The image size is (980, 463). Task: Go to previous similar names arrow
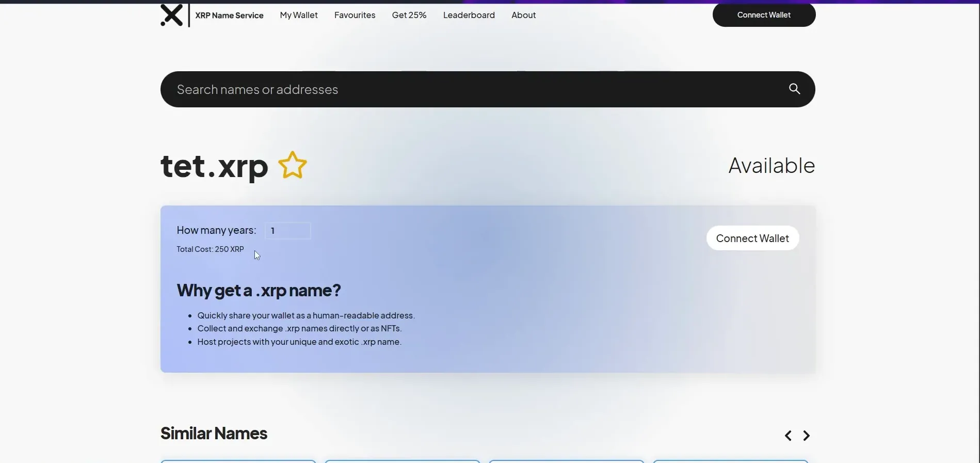[788, 436]
